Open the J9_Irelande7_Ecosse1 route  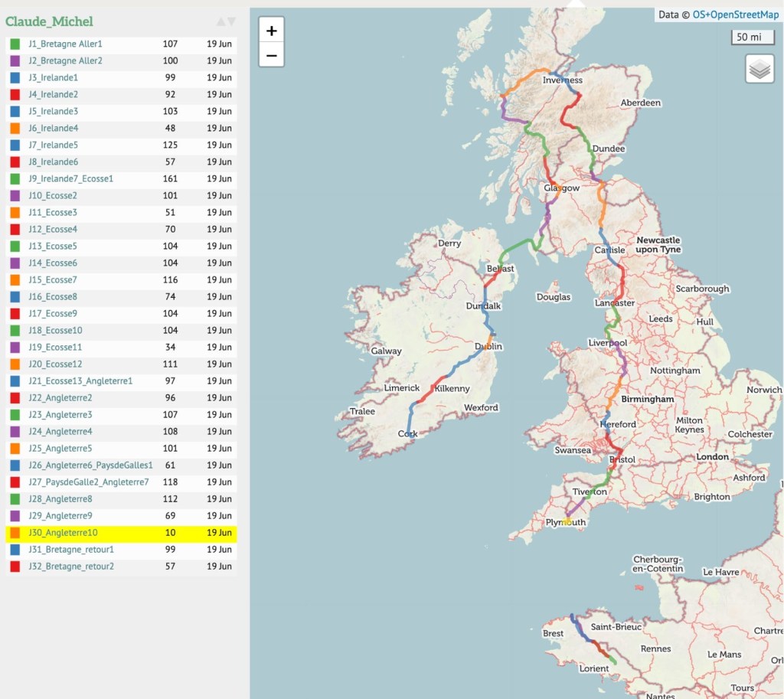coord(70,179)
